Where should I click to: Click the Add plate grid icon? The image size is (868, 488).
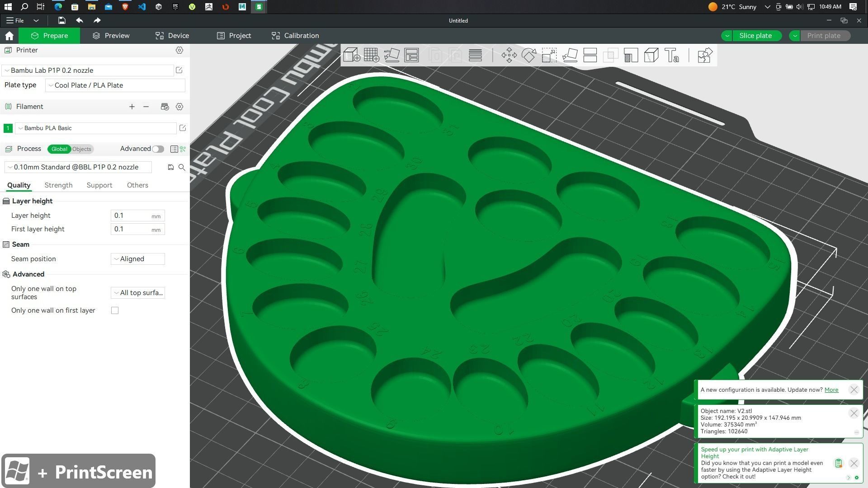(x=372, y=55)
